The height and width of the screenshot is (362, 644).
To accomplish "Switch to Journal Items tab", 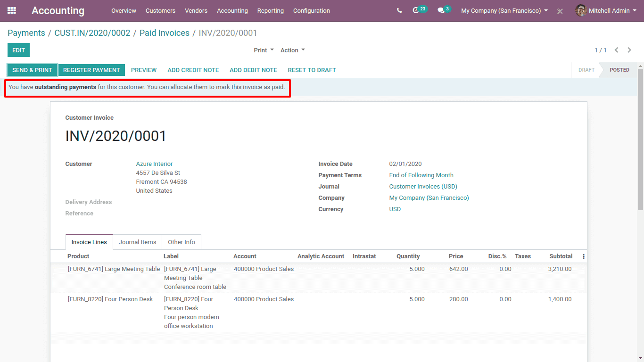I will coord(137,242).
